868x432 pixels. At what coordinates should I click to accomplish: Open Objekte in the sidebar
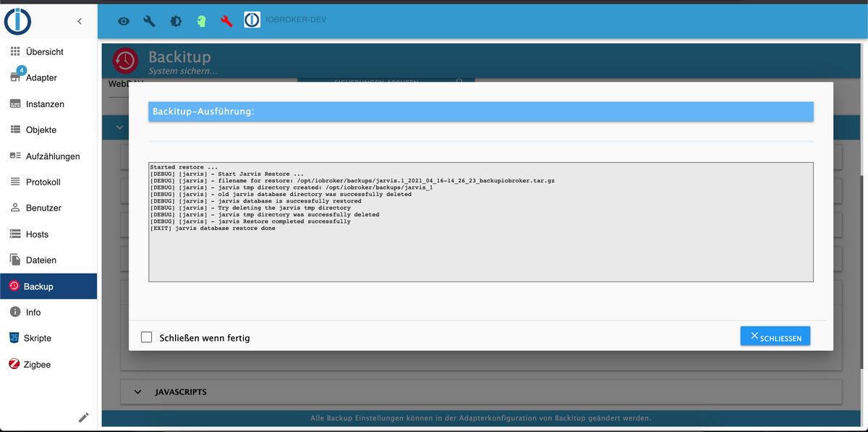click(48, 130)
